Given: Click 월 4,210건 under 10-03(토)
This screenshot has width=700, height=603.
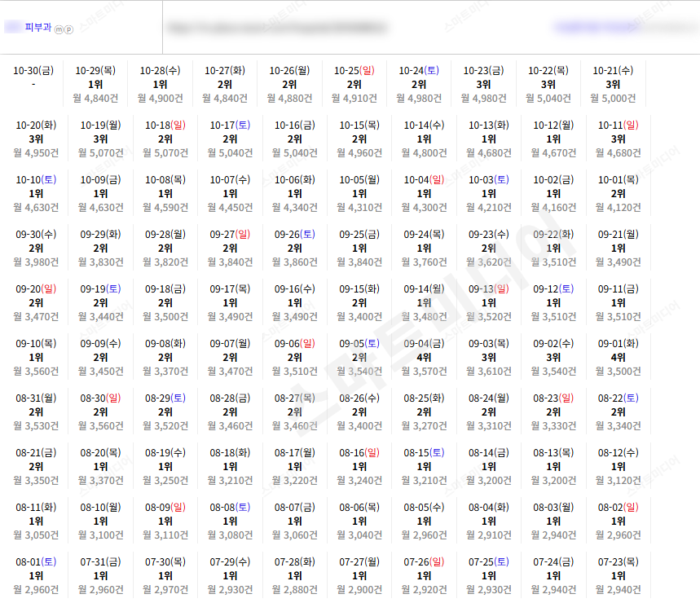Looking at the screenshot, I should [x=489, y=207].
